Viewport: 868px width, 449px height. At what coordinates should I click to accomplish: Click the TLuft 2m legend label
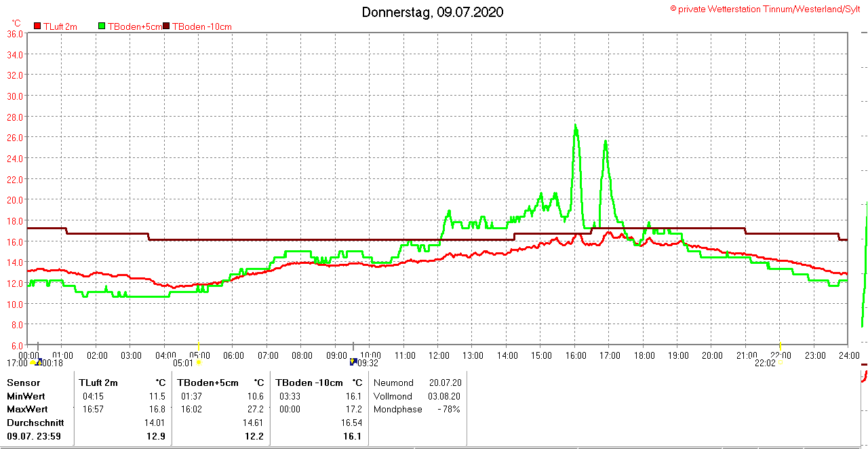[60, 26]
